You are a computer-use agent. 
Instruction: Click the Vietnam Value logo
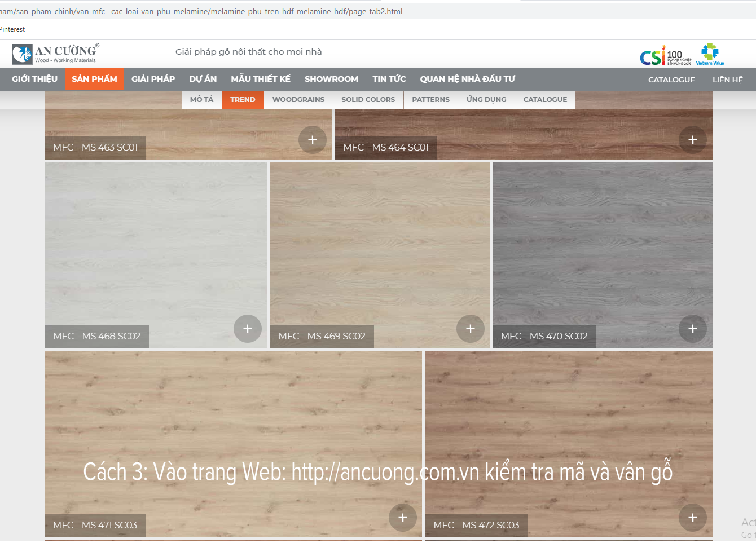(x=710, y=54)
